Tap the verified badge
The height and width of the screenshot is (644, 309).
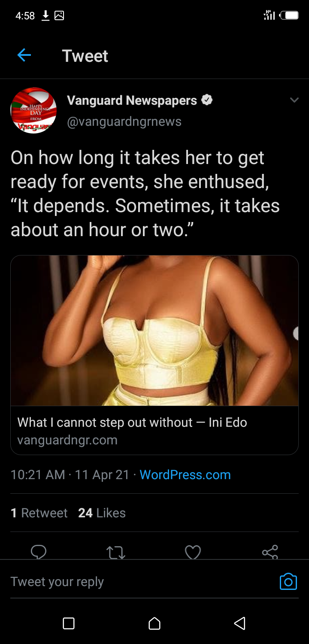click(207, 100)
